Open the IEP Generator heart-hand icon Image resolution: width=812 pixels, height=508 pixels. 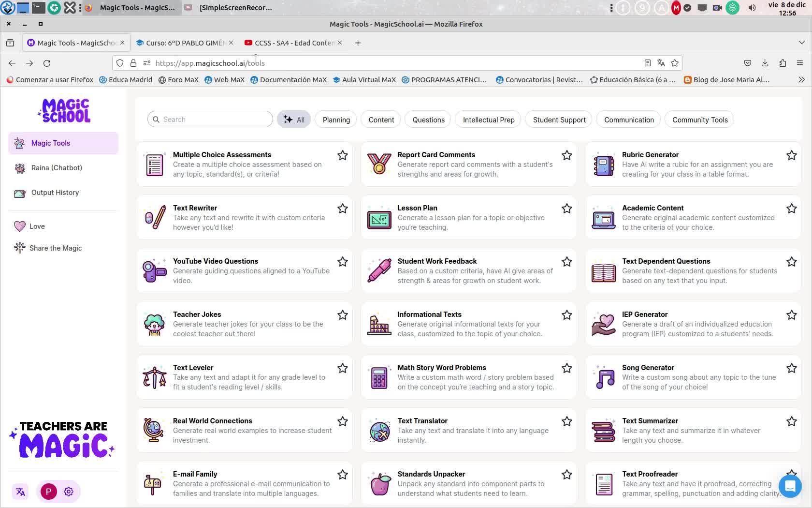(x=604, y=325)
